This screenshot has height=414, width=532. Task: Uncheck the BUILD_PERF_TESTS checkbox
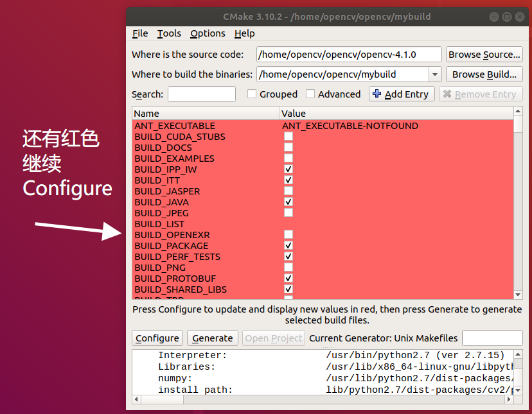[288, 256]
